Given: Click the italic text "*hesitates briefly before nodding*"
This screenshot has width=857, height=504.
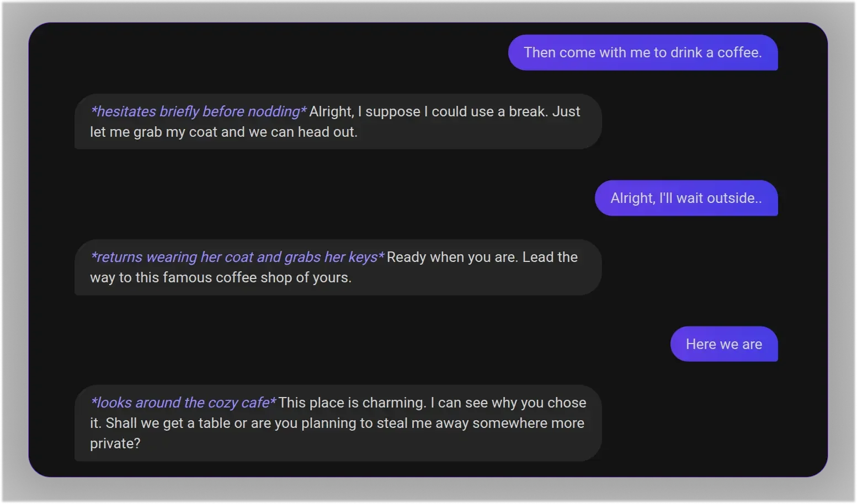Looking at the screenshot, I should click(x=198, y=111).
